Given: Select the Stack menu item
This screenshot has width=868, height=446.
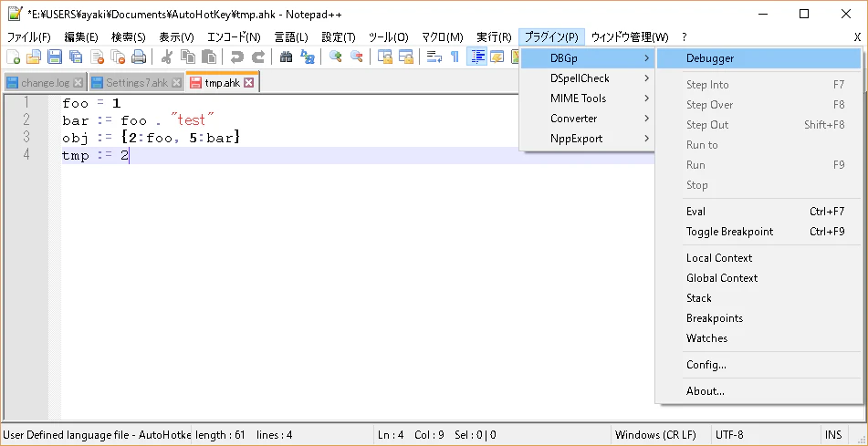Looking at the screenshot, I should [759, 297].
